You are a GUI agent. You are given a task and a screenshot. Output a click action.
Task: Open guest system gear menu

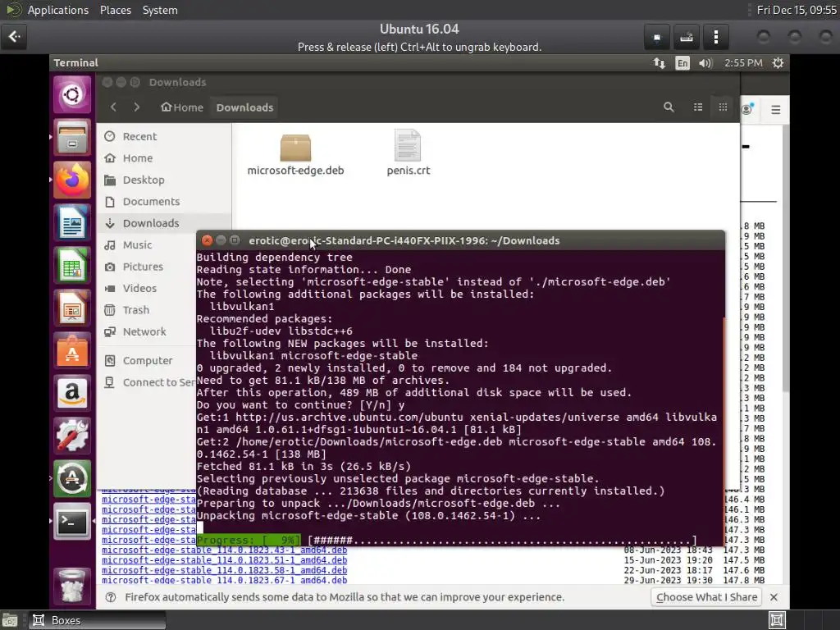[778, 63]
